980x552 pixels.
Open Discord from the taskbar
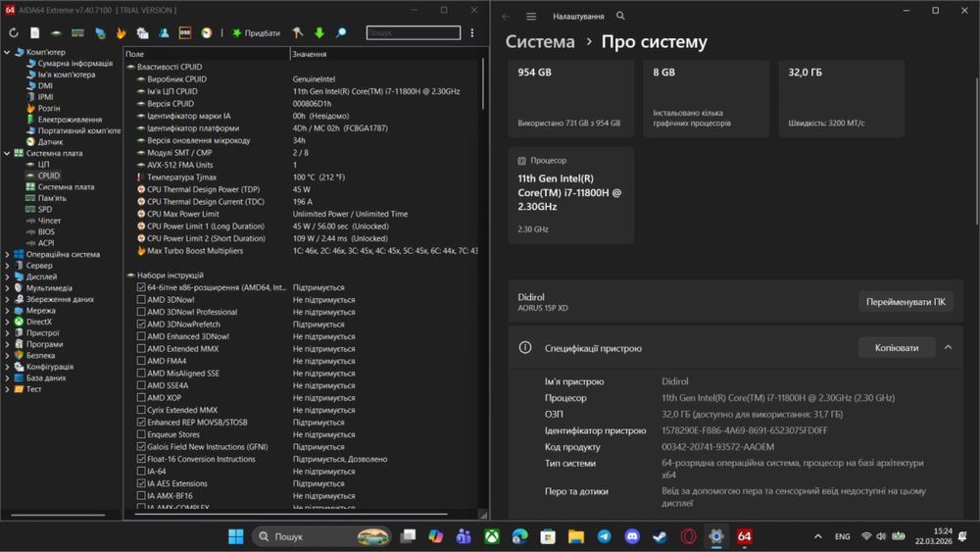(x=632, y=536)
